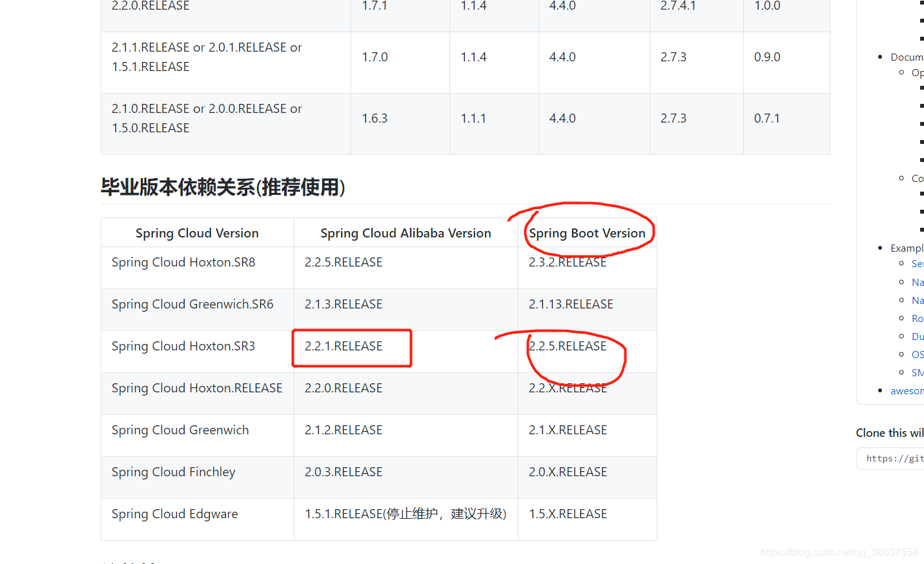Click the clone URL field starting "https://git"
This screenshot has height=564, width=924.
[890, 458]
